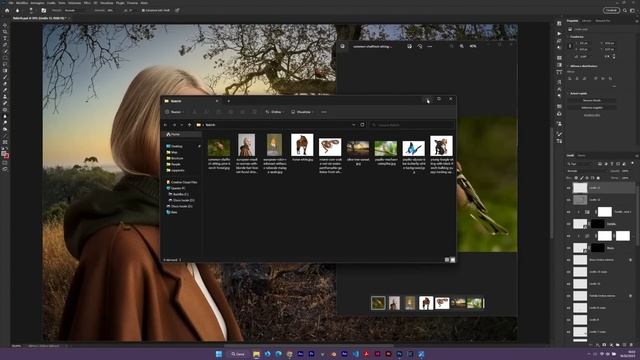Select Creative Cloud Files in Explorer sidebar
Viewport: 640px width, 360px height.
coord(182,182)
